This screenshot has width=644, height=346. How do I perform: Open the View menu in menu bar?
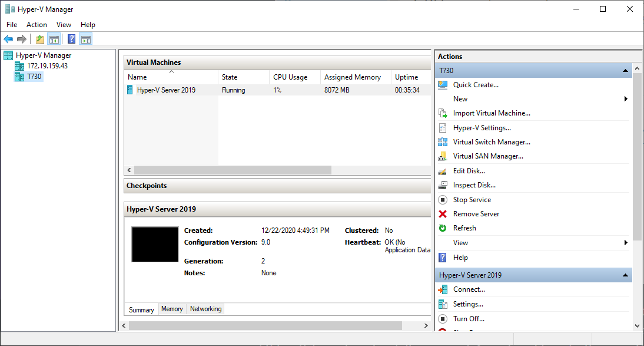[x=64, y=25]
